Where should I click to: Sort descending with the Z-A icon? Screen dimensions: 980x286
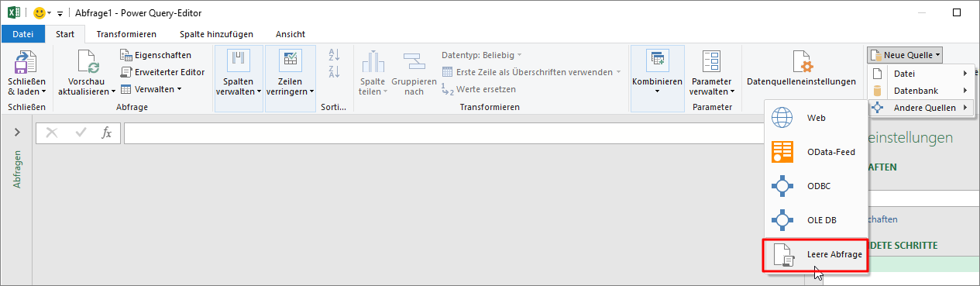335,72
